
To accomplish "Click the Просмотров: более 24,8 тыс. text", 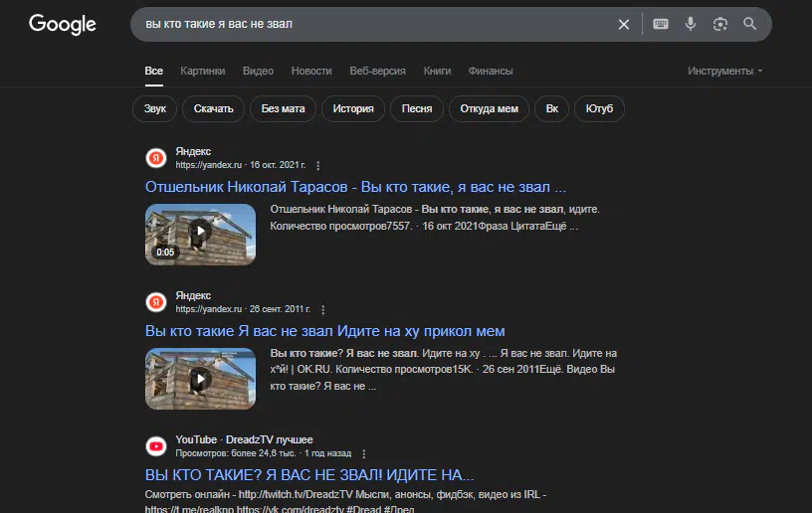I will click(236, 453).
